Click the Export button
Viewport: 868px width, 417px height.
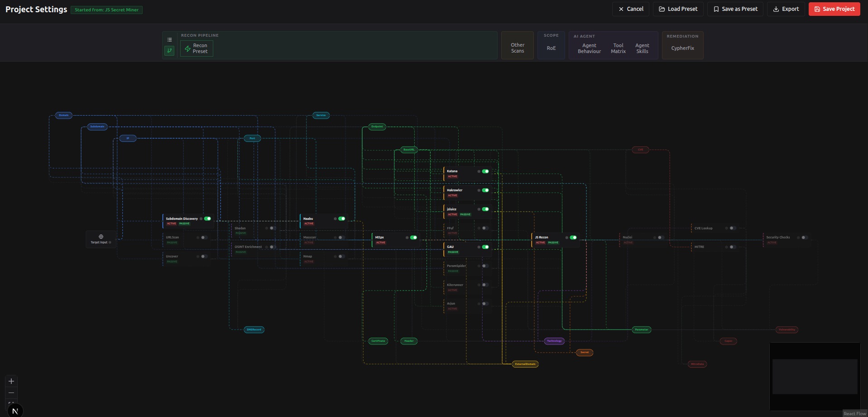tap(786, 9)
